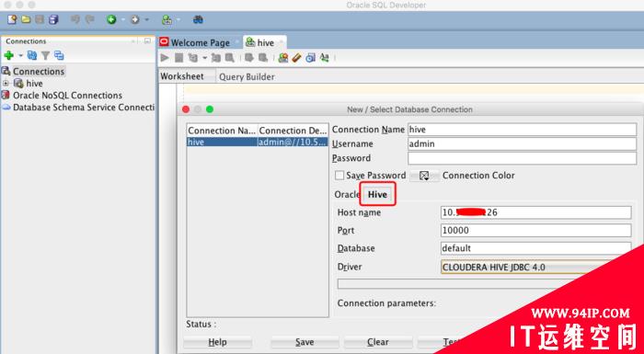
Task: Click the Redo toolbar icon
Action: [x=89, y=19]
